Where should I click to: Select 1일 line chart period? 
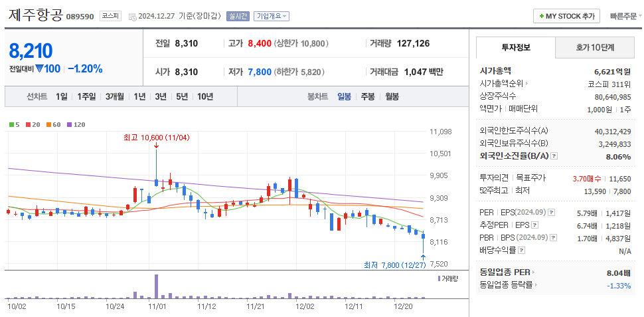61,97
